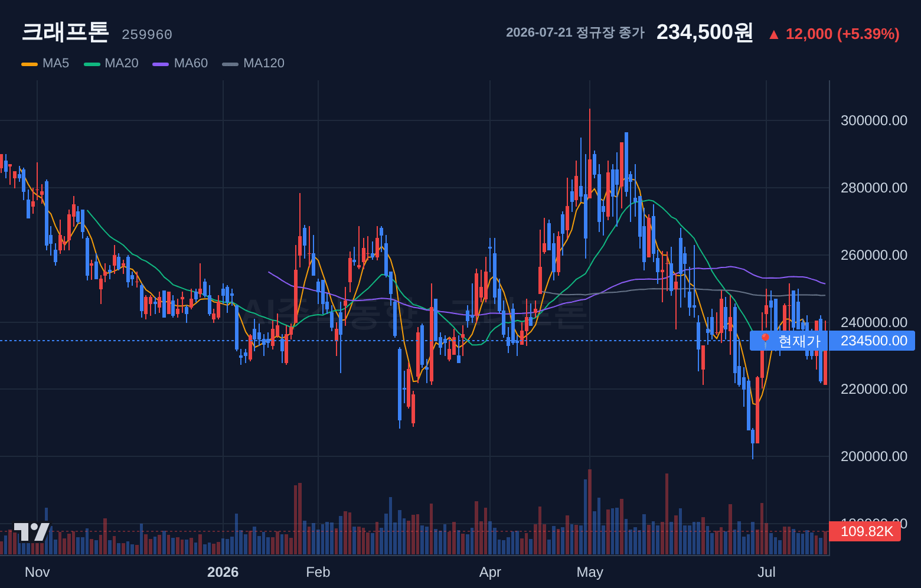Screen dimensions: 921x588
Task: Select the May label on time axis
Action: (590, 572)
